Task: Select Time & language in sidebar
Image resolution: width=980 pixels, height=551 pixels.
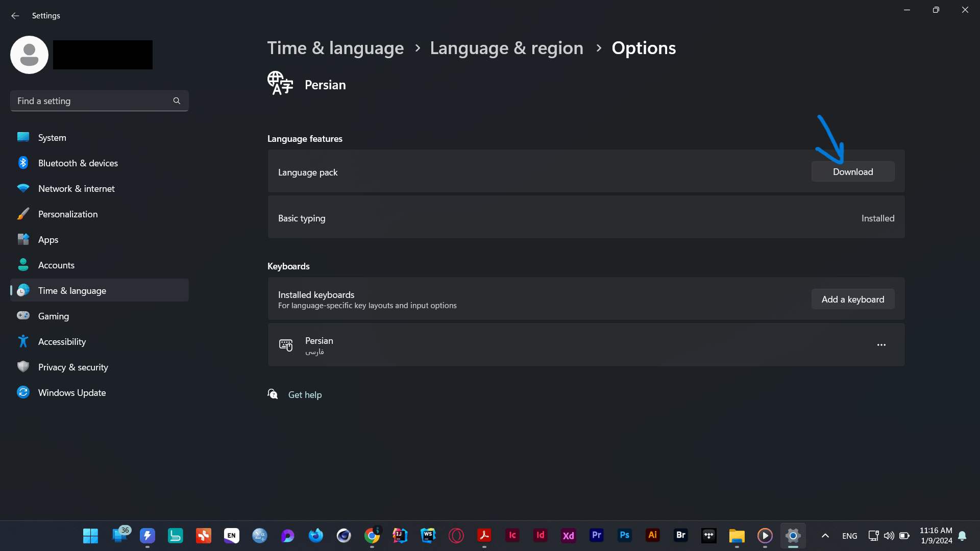Action: (100, 290)
